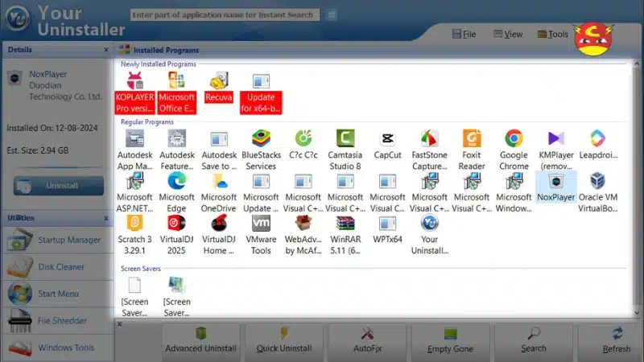Close the Details panel
Viewport: 644px width, 362px height.
(106, 50)
